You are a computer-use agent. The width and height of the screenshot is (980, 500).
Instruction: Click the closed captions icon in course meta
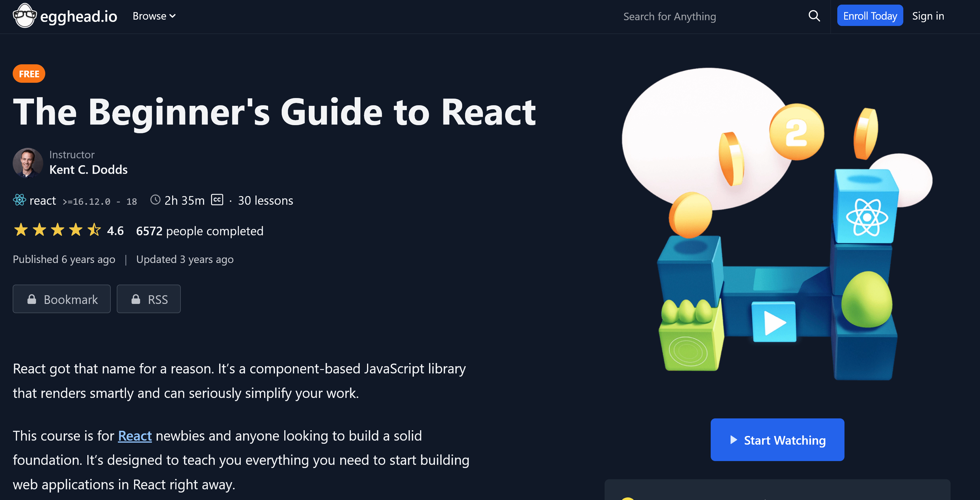click(x=216, y=200)
